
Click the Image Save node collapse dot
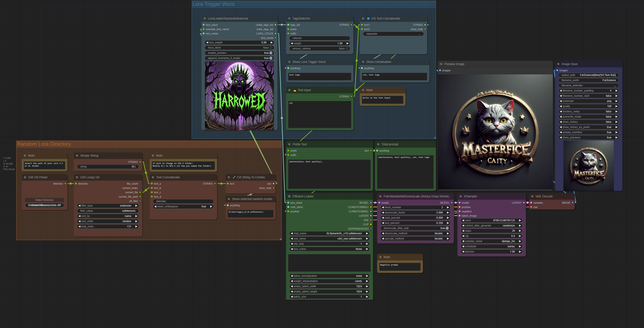point(558,64)
